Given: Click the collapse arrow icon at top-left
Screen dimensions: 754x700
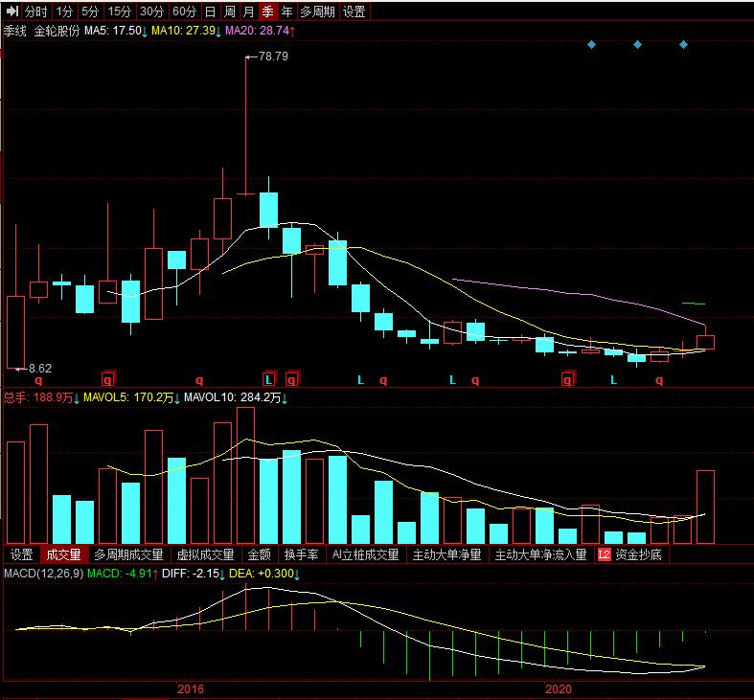Looking at the screenshot, I should [11, 11].
